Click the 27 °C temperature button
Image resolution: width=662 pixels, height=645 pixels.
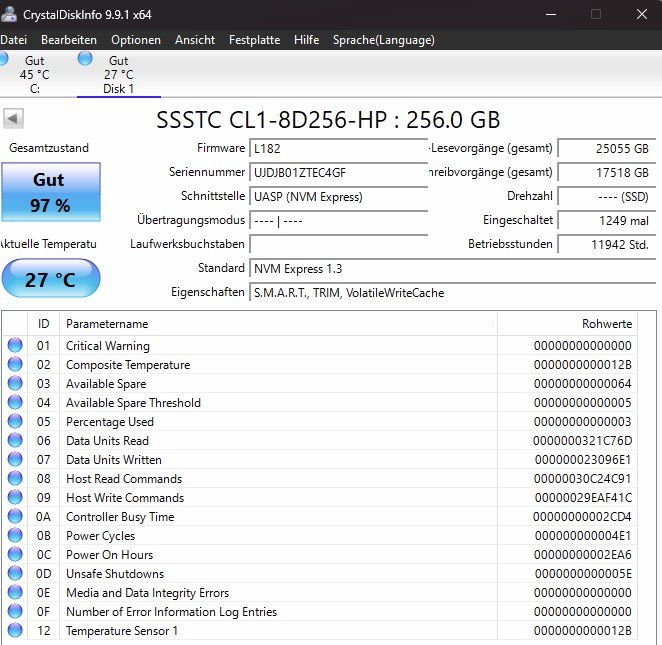[x=51, y=279]
